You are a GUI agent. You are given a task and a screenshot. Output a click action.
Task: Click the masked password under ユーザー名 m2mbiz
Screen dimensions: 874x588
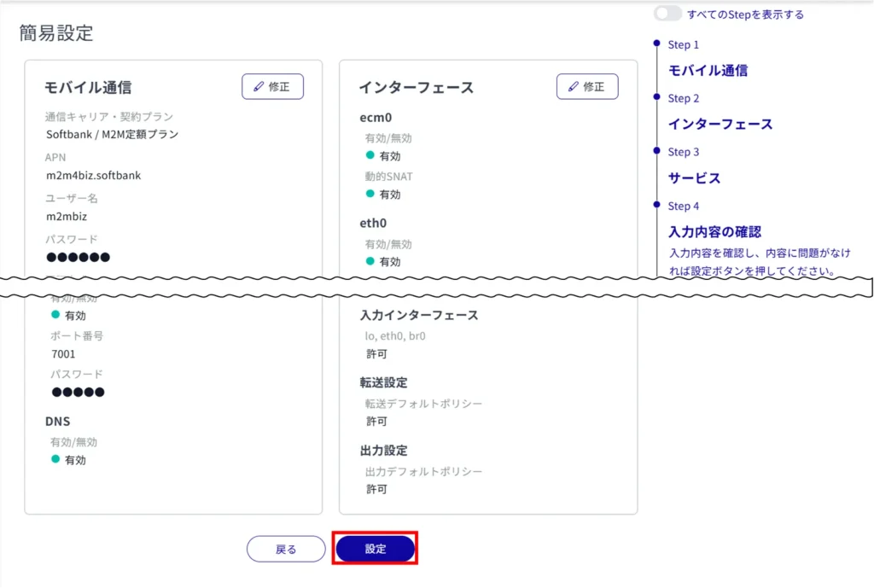(78, 257)
